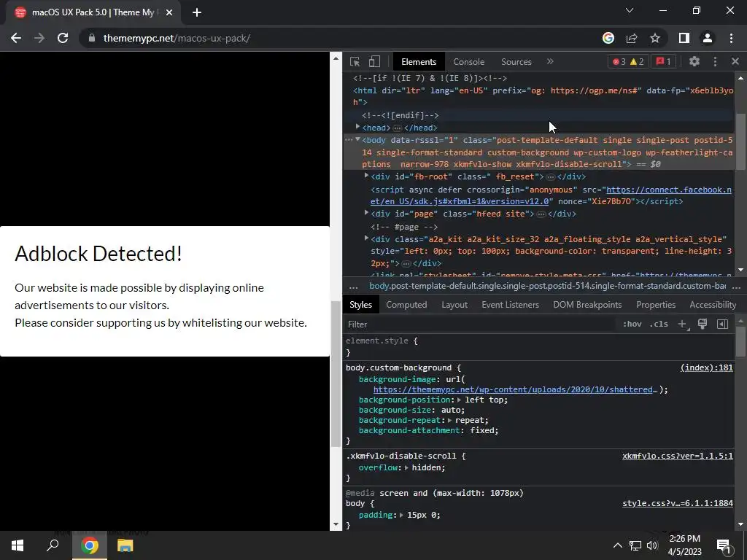This screenshot has width=747, height=560.
Task: Bookmark this tab with the star
Action: [655, 38]
